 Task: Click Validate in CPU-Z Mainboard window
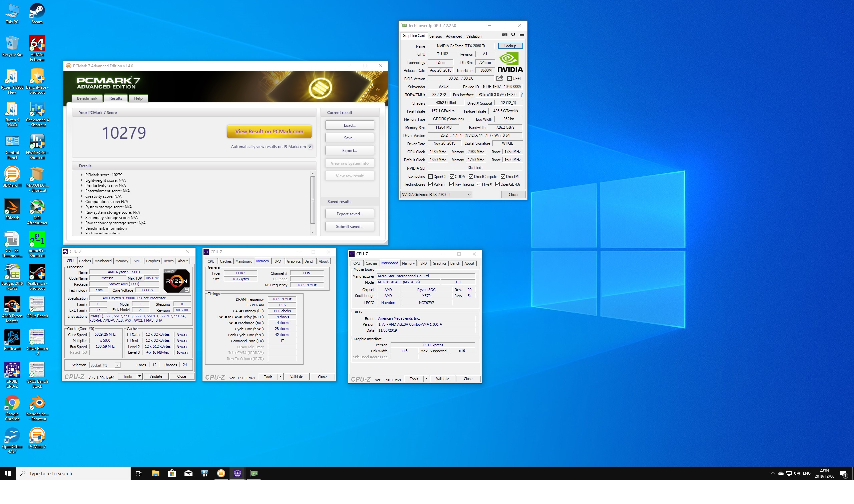(x=442, y=379)
